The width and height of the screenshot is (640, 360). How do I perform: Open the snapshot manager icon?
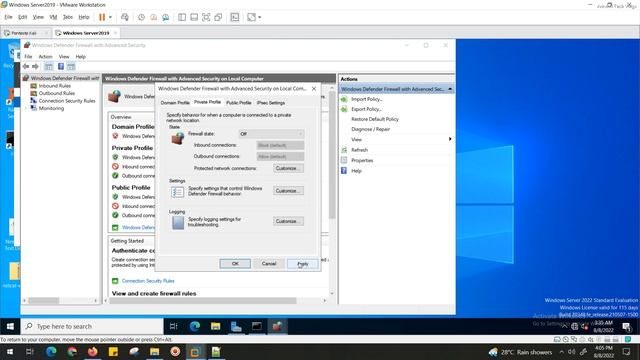(166, 17)
